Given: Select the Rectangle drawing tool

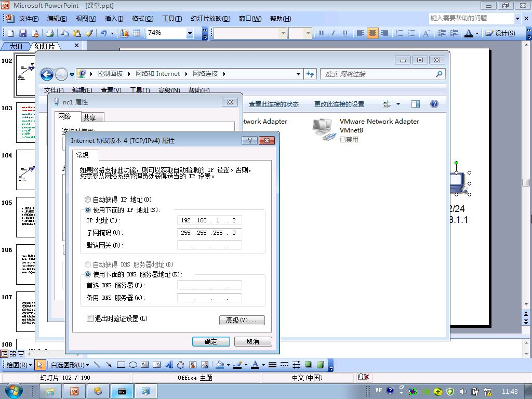Looking at the screenshot, I should pos(121,365).
